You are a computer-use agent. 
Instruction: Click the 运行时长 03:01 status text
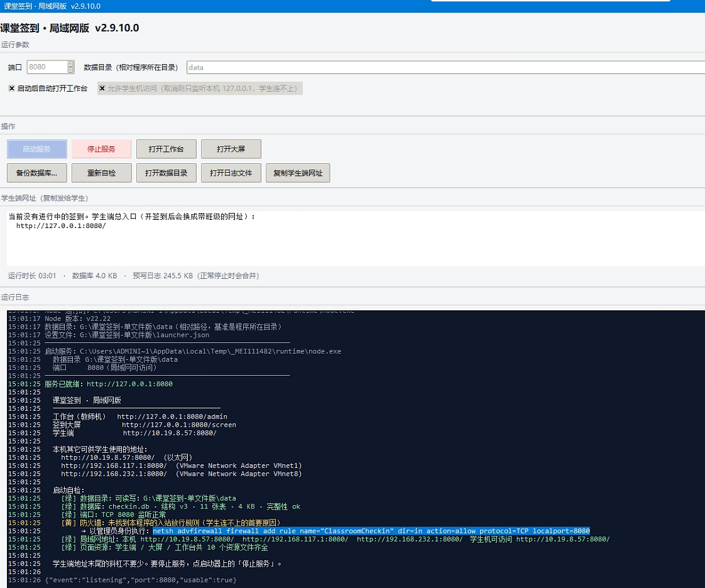coord(32,276)
